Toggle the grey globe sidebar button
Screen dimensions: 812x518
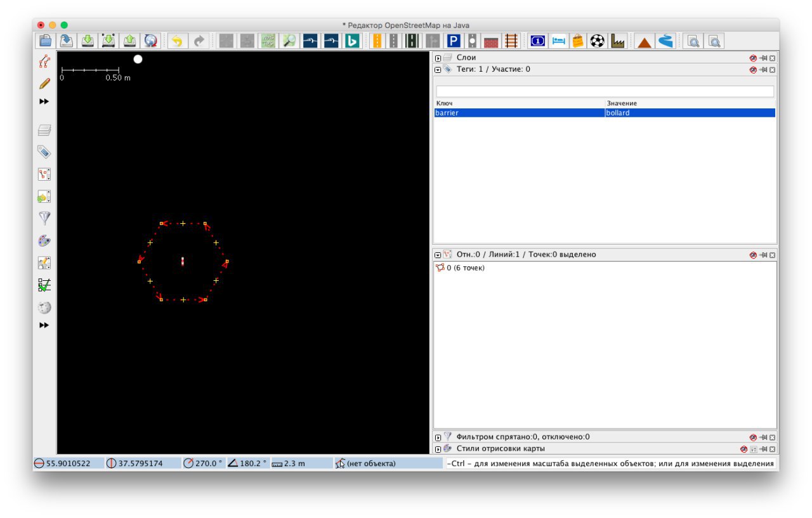(x=44, y=308)
